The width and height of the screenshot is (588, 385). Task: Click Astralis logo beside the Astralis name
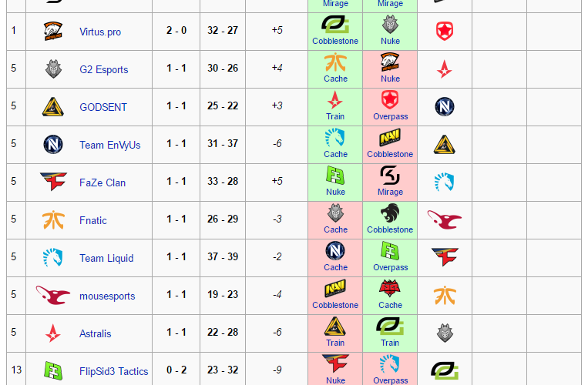[53, 333]
